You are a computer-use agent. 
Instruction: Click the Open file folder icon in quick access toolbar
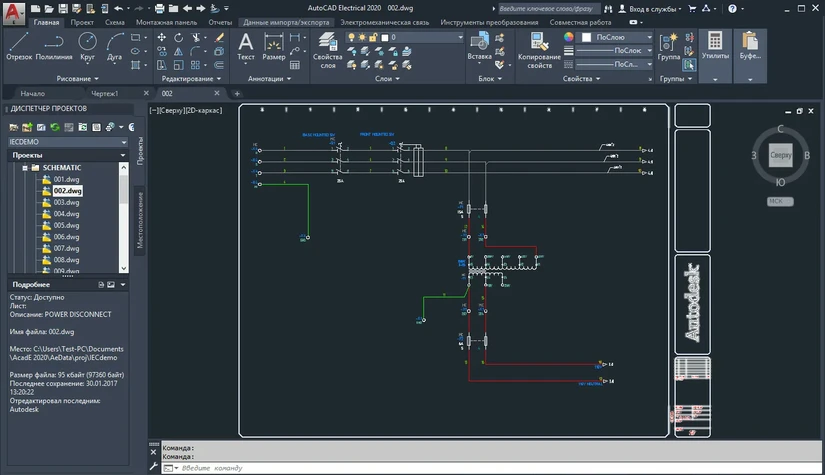coord(49,8)
